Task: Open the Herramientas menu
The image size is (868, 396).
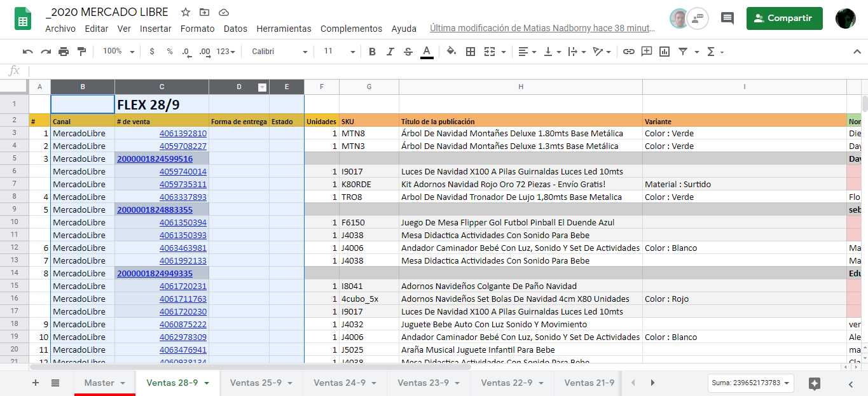Action: point(284,29)
